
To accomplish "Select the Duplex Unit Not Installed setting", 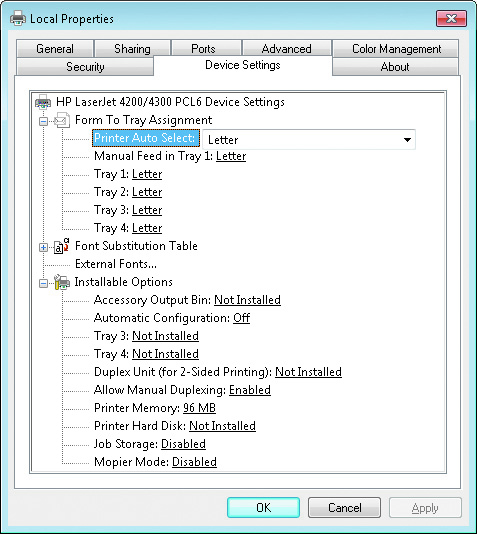I will click(x=308, y=372).
